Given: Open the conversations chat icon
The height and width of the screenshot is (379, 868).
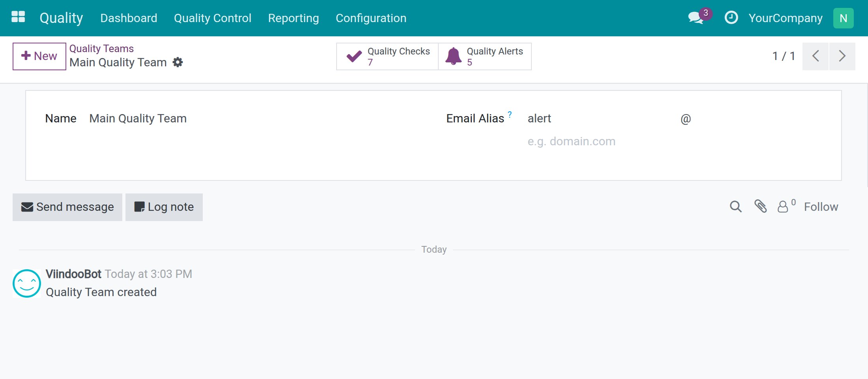Looking at the screenshot, I should (696, 18).
